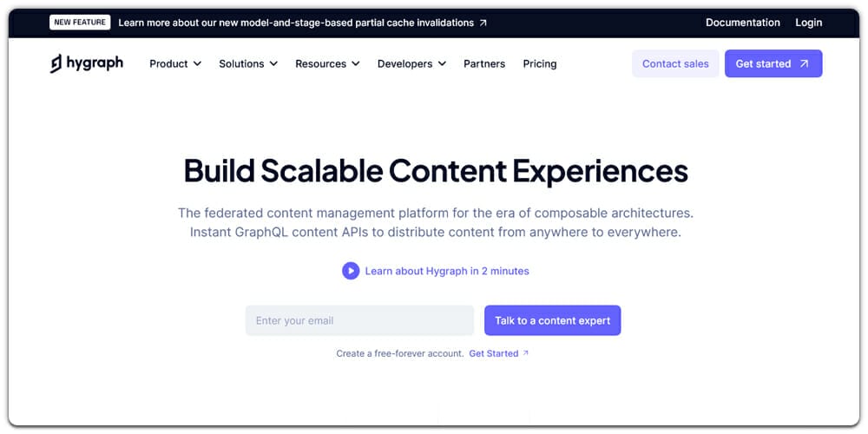Click the free-forever Get Started link

click(x=493, y=353)
